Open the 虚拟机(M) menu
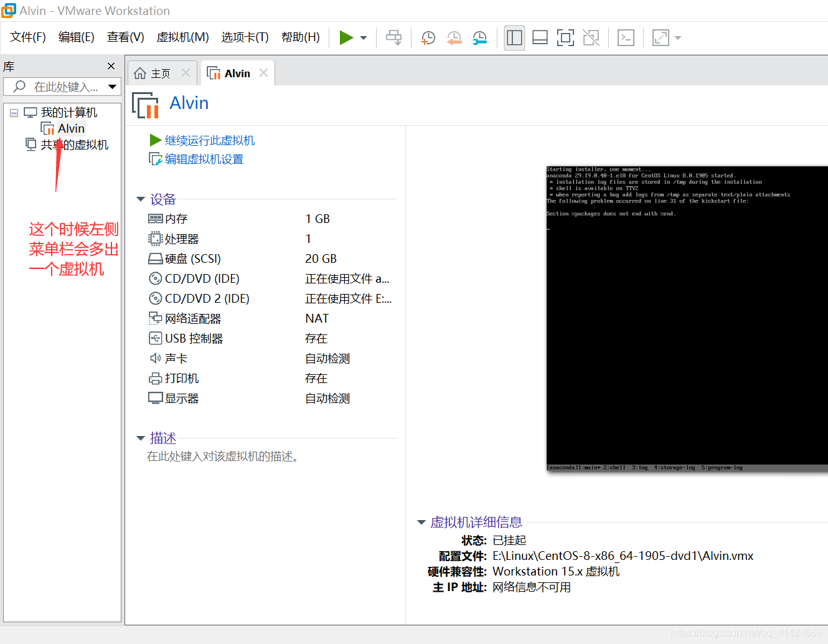828x644 pixels. tap(183, 37)
